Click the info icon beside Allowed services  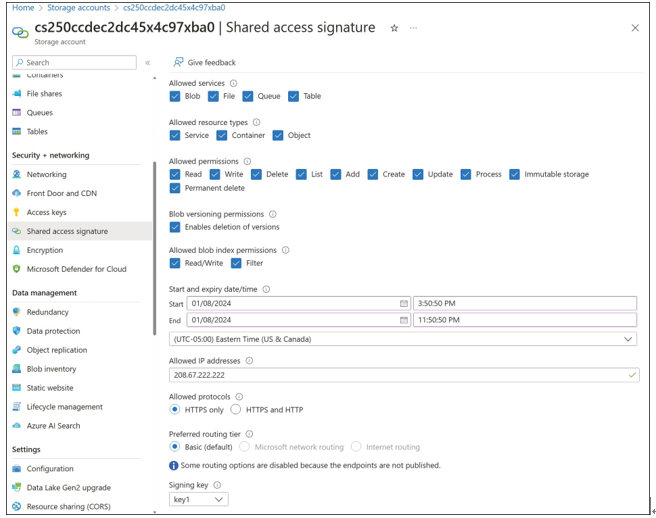[x=233, y=83]
